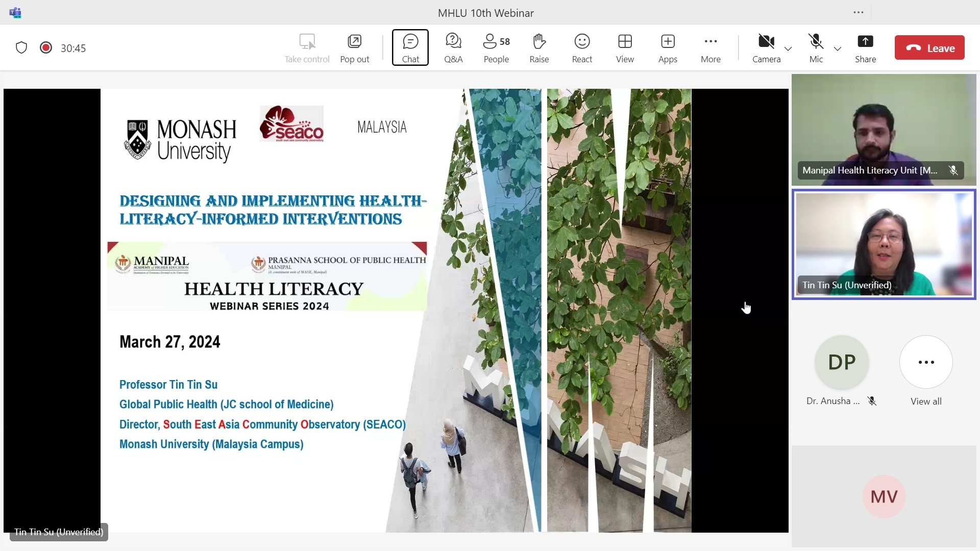Select Tin Tin Su video thumbnail
Viewport: 980px width, 551px height.
[x=884, y=244]
